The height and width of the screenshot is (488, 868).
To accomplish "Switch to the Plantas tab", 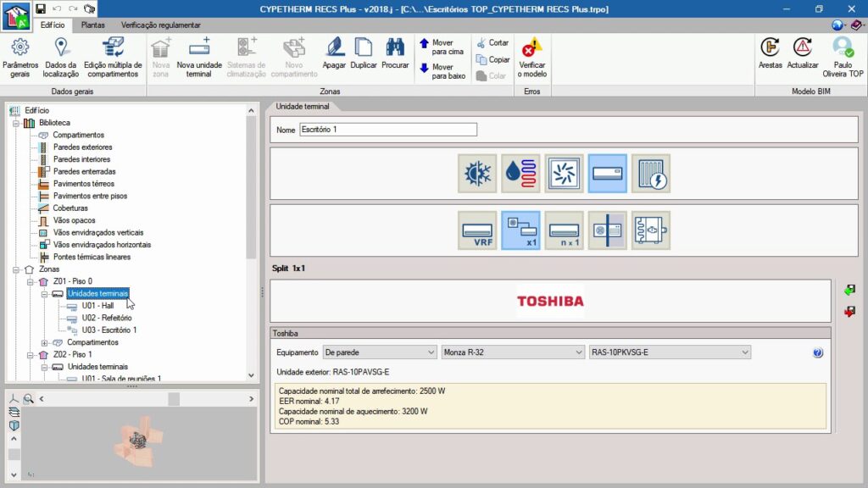I will pos(92,25).
